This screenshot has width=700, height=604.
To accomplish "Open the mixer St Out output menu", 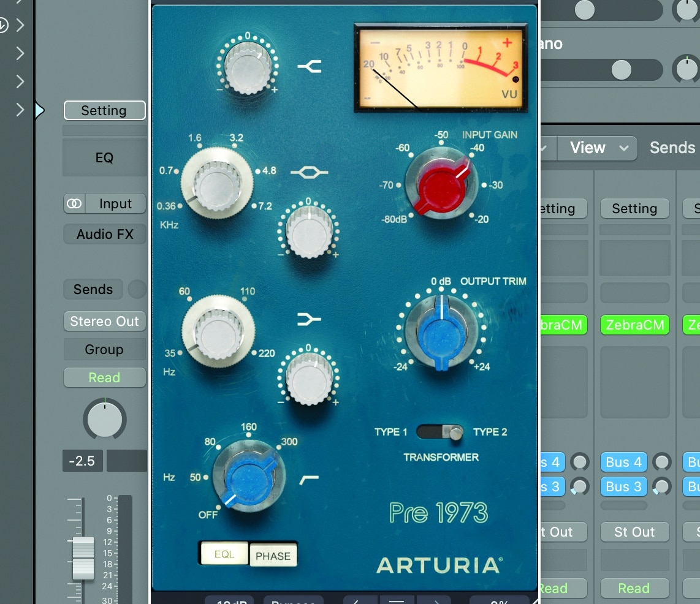I will pos(634,532).
